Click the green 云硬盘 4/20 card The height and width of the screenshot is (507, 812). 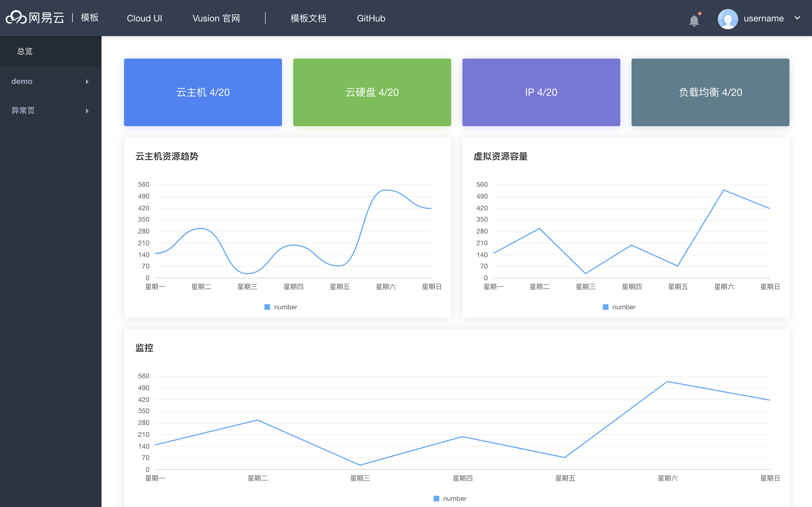tap(372, 92)
